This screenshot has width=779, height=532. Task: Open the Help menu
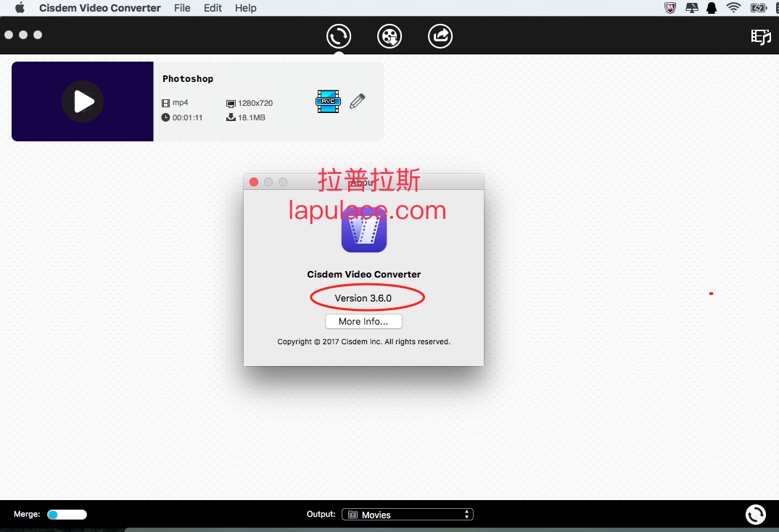coord(246,8)
